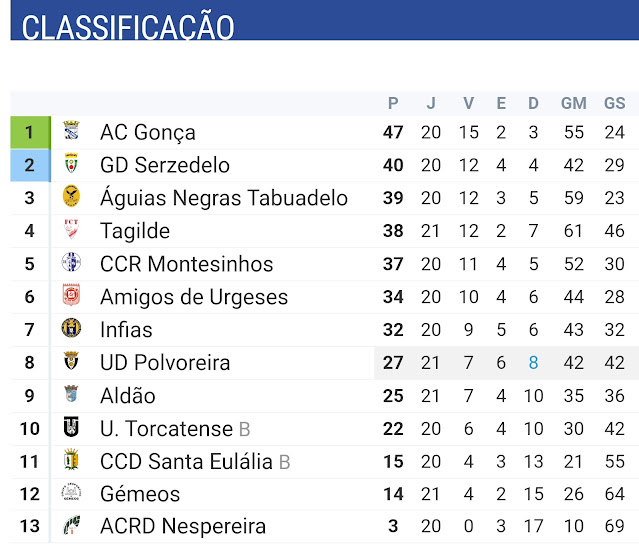Click the green position 1 badge
The height and width of the screenshot is (552, 639).
[30, 132]
